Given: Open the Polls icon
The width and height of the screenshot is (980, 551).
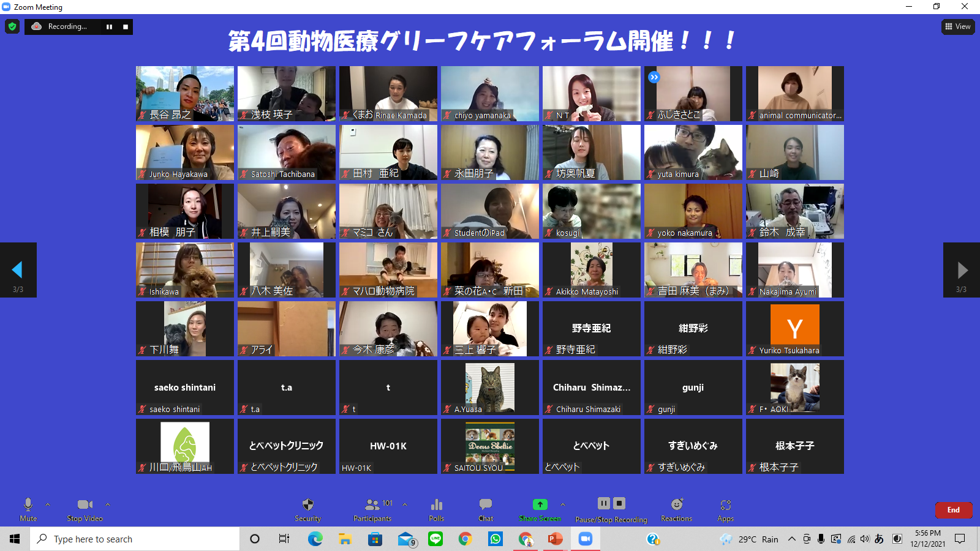Looking at the screenshot, I should tap(436, 509).
